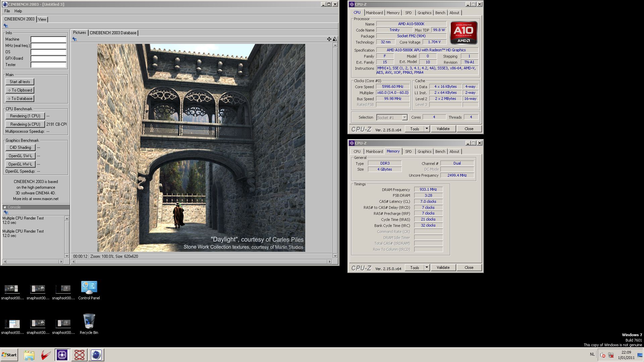Screen dimensions: 644x362
Task: Open About tab in lower CPU-Z window
Action: (x=454, y=152)
